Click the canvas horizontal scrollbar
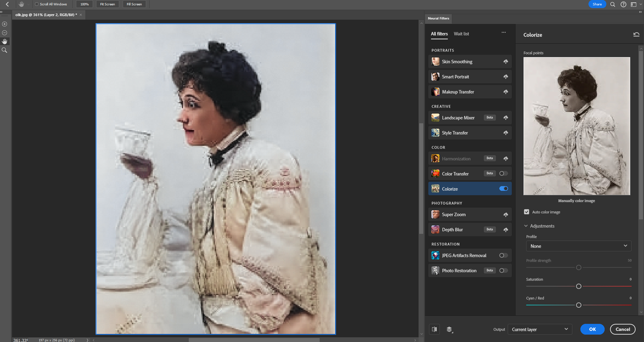Image resolution: width=644 pixels, height=342 pixels. pos(254,340)
